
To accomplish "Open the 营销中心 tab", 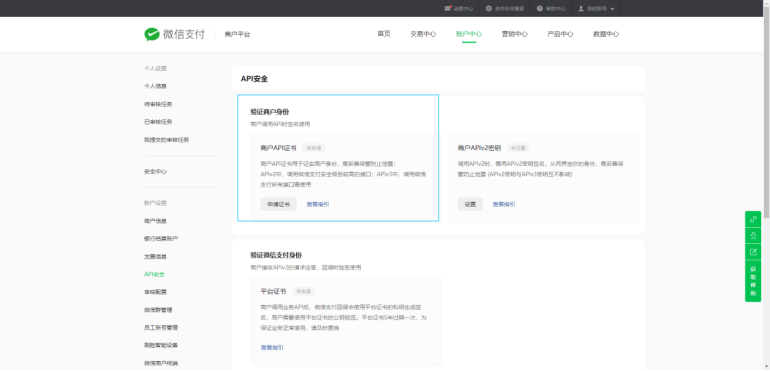I will click(x=515, y=34).
